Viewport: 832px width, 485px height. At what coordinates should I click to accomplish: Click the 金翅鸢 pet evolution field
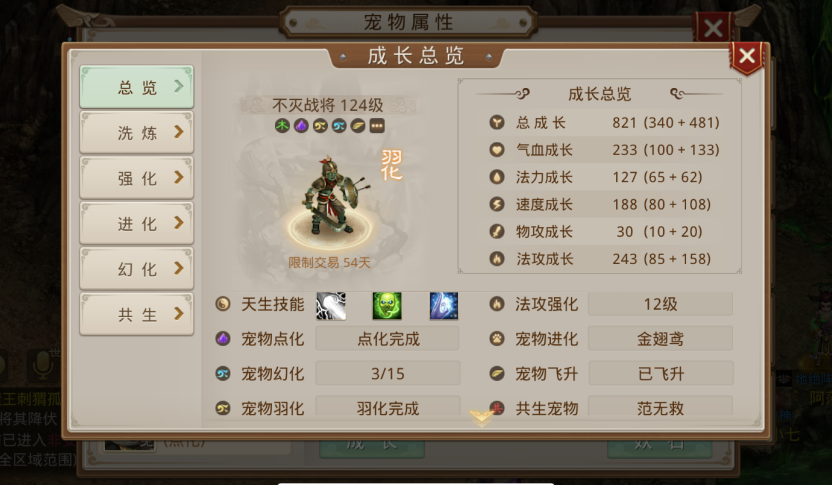tap(661, 339)
